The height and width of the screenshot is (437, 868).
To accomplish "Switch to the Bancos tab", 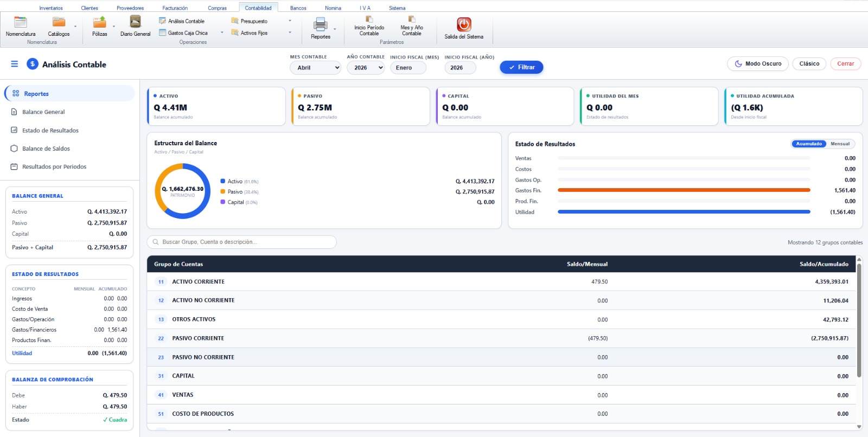I will click(x=298, y=8).
